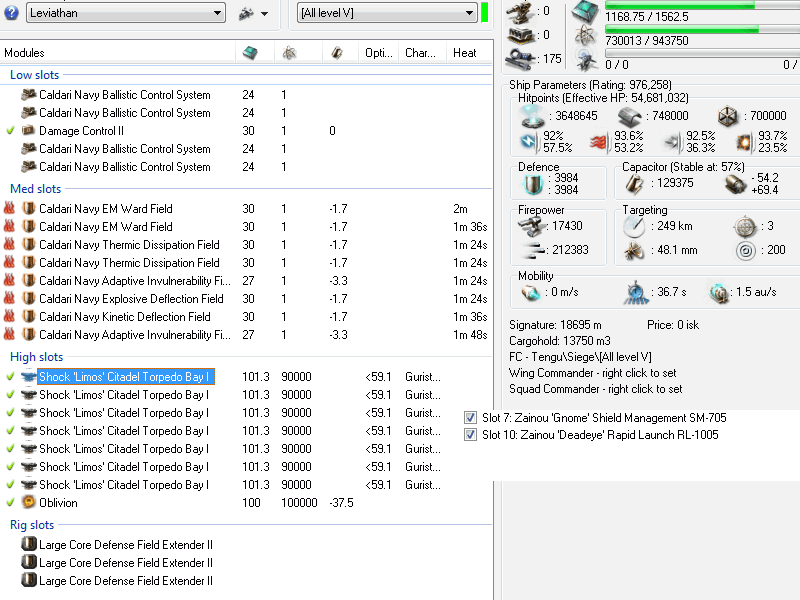
Task: Uncheck Slot 7 Zainou 'Gnome' implant
Action: pos(471,417)
